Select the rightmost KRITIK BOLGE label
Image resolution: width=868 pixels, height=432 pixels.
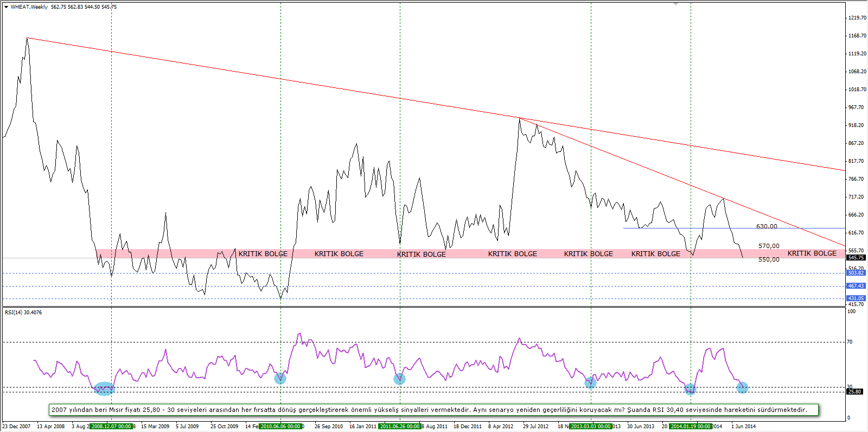tap(812, 253)
